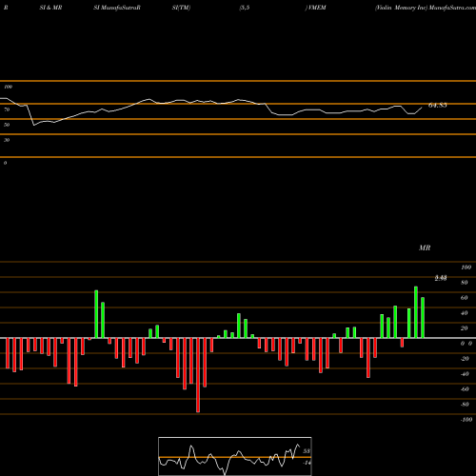The height and width of the screenshot is (476, 476).
Task: Click the RSI axis label 30
Action: pyautogui.click(x=7, y=140)
